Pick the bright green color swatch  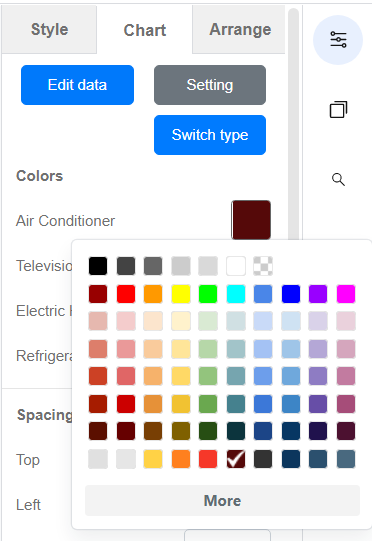pyautogui.click(x=208, y=294)
